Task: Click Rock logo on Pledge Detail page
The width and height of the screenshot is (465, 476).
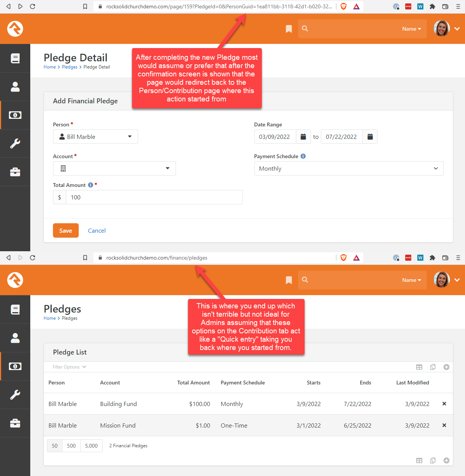Action: [15, 29]
